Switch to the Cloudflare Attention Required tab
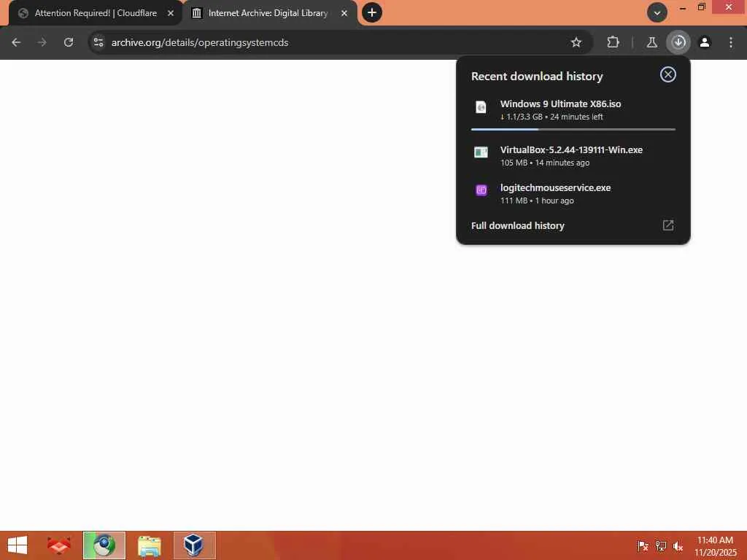Viewport: 747px width, 560px height. (96, 13)
